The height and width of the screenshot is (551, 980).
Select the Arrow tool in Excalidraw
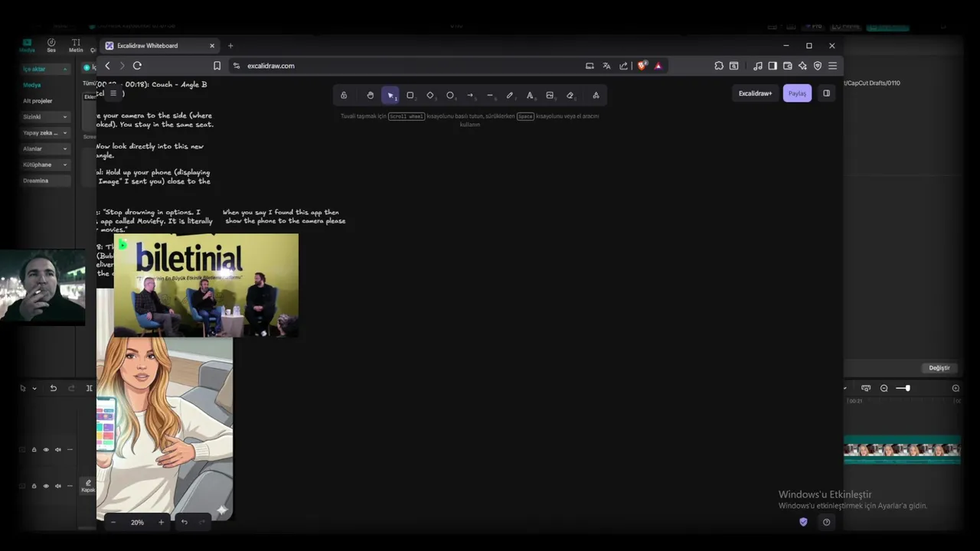(470, 95)
